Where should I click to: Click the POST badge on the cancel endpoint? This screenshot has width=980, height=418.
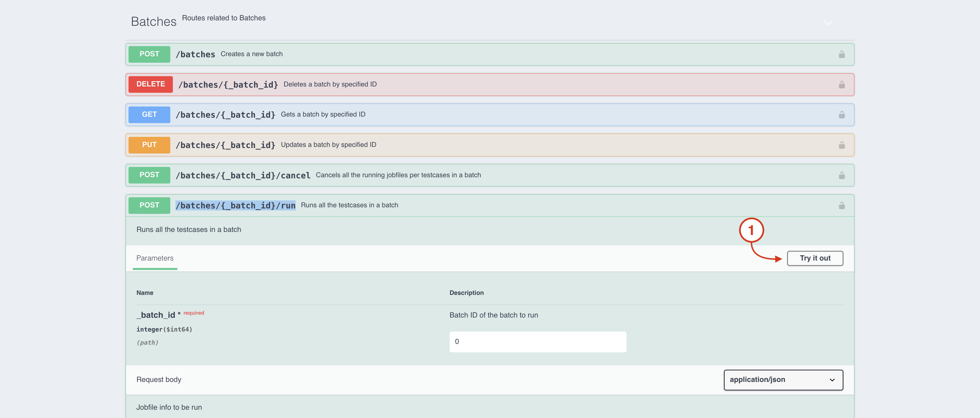(x=149, y=175)
